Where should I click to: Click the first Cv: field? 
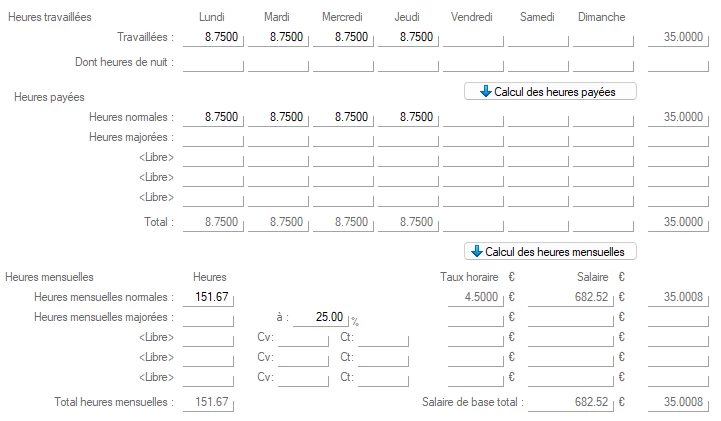pos(304,337)
